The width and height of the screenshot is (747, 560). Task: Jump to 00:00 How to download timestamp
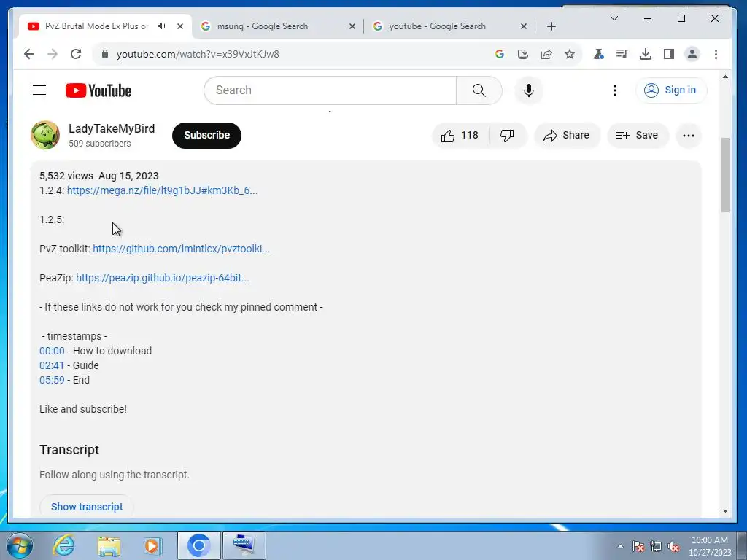(52, 351)
